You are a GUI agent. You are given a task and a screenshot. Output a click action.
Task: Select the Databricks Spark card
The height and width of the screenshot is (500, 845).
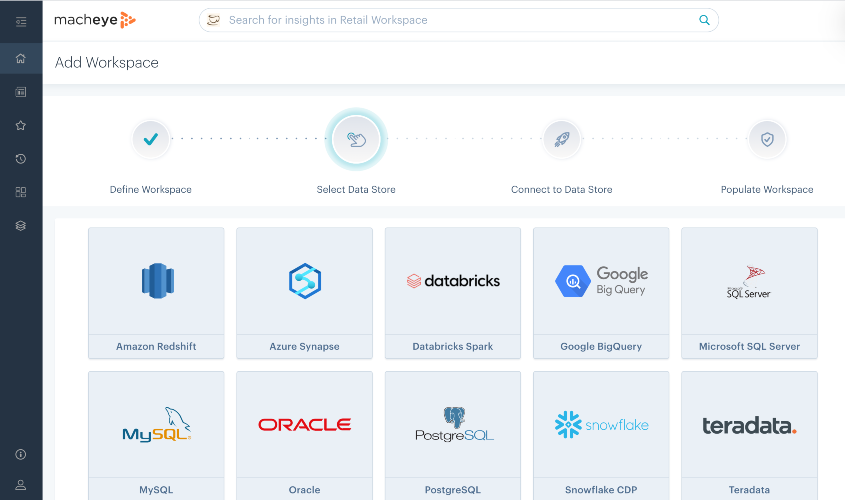(453, 293)
